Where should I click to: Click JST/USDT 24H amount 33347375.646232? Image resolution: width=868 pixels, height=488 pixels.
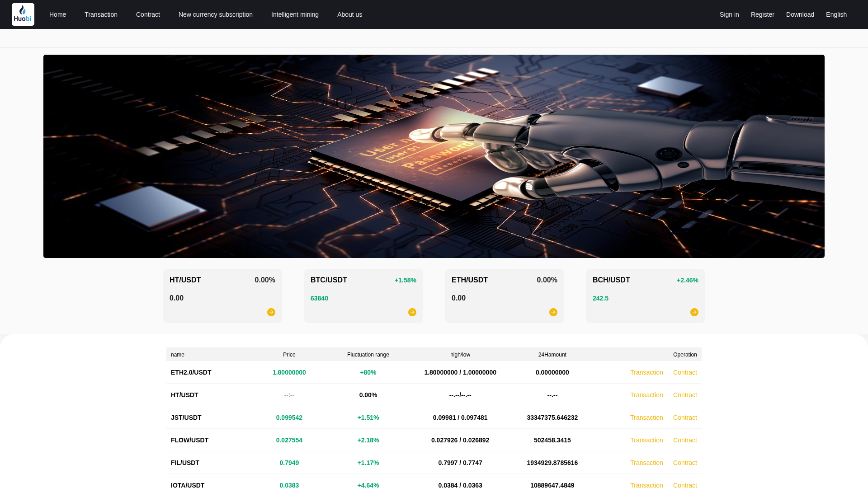552,418
